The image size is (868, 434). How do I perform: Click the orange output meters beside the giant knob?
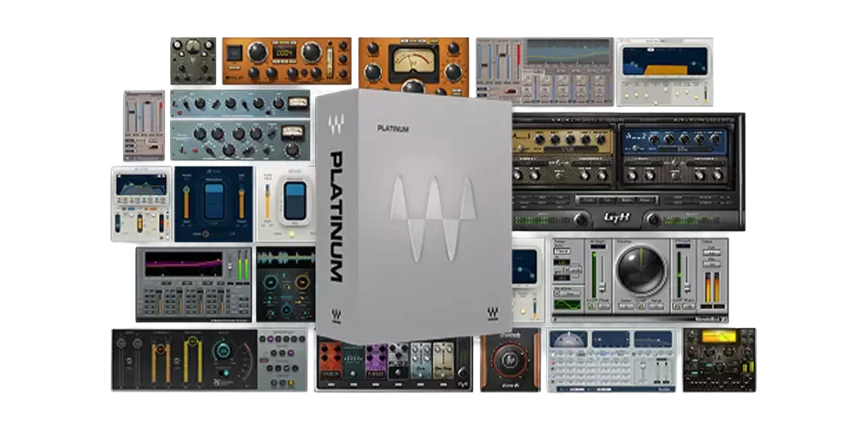[712, 286]
